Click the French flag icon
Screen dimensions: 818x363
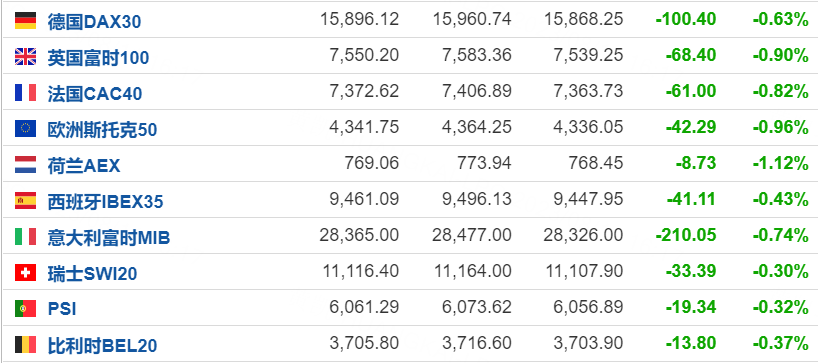tap(26, 92)
